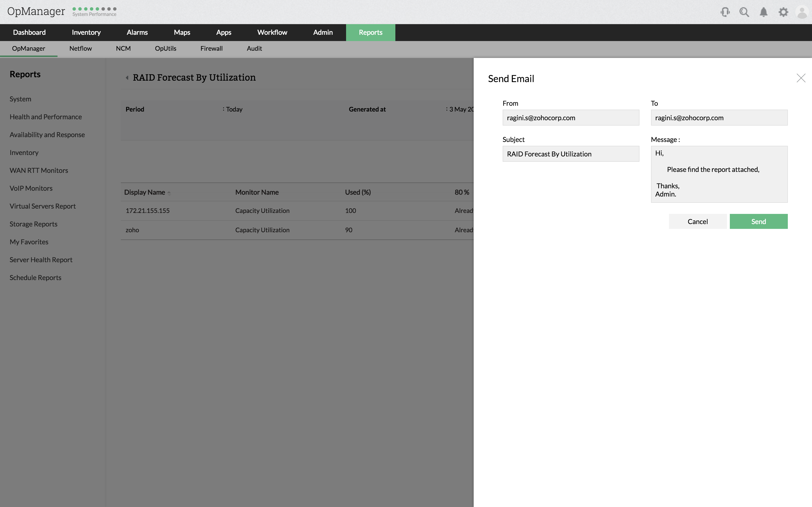The height and width of the screenshot is (507, 812).
Task: Click the headset support icon
Action: (x=725, y=12)
